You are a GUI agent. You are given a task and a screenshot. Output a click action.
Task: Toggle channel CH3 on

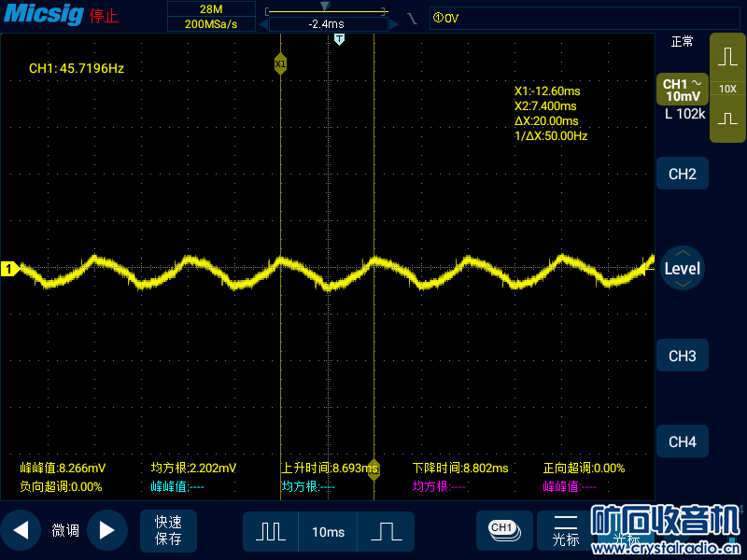pos(682,356)
